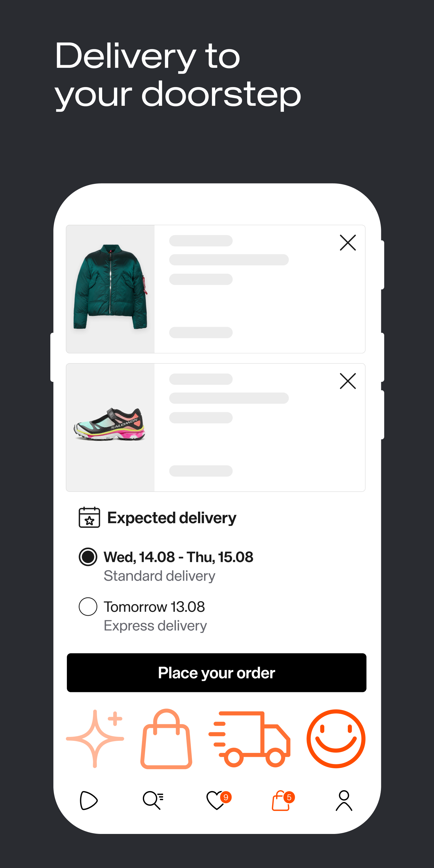Tap the Expected delivery heading
434x868 pixels.
[171, 518]
